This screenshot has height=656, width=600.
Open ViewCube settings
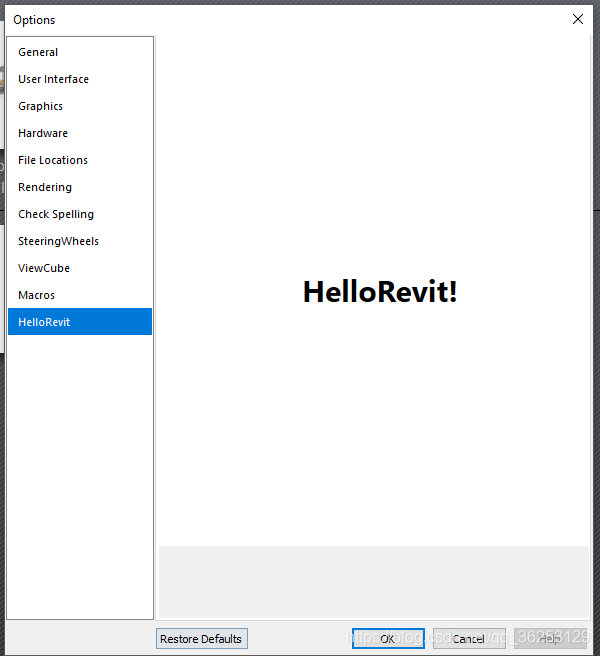(79, 268)
